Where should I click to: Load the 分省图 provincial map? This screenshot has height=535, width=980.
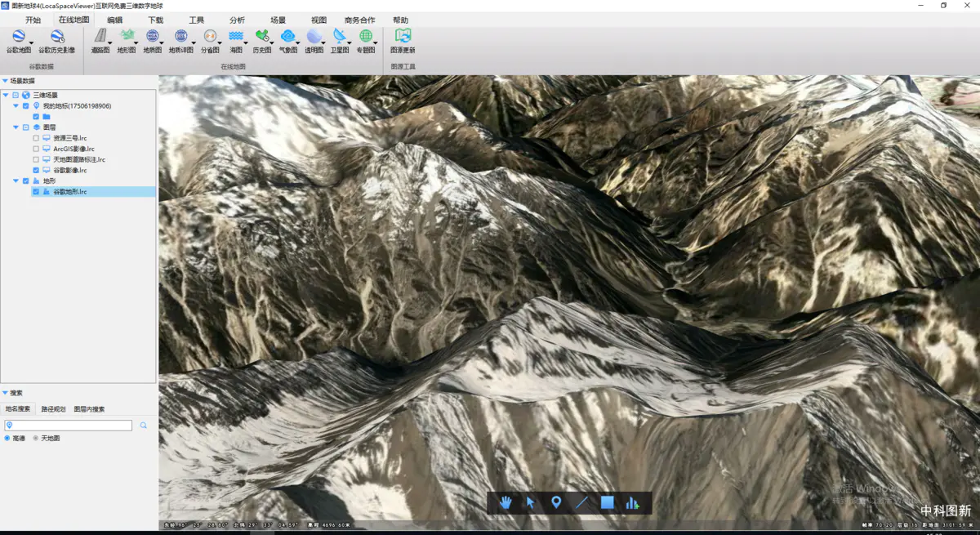pyautogui.click(x=211, y=41)
